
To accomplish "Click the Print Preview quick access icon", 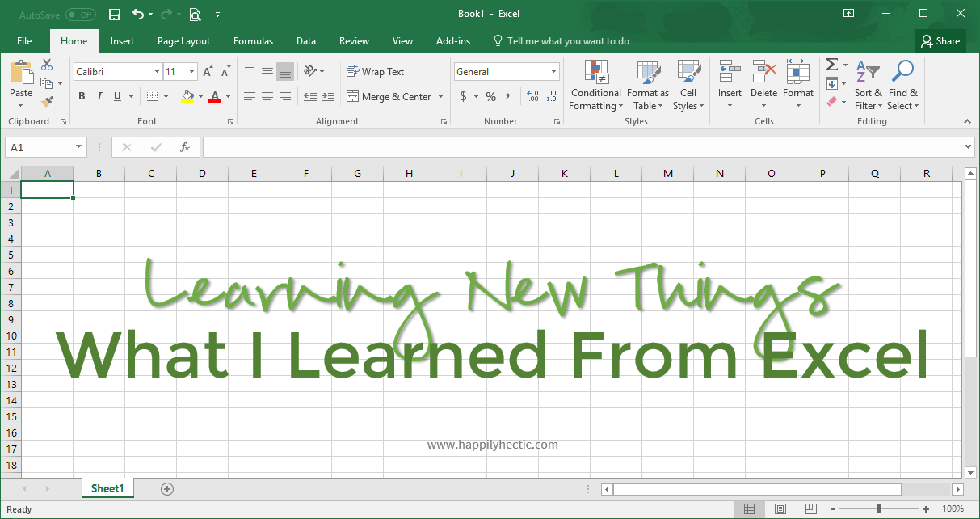I will [x=195, y=15].
